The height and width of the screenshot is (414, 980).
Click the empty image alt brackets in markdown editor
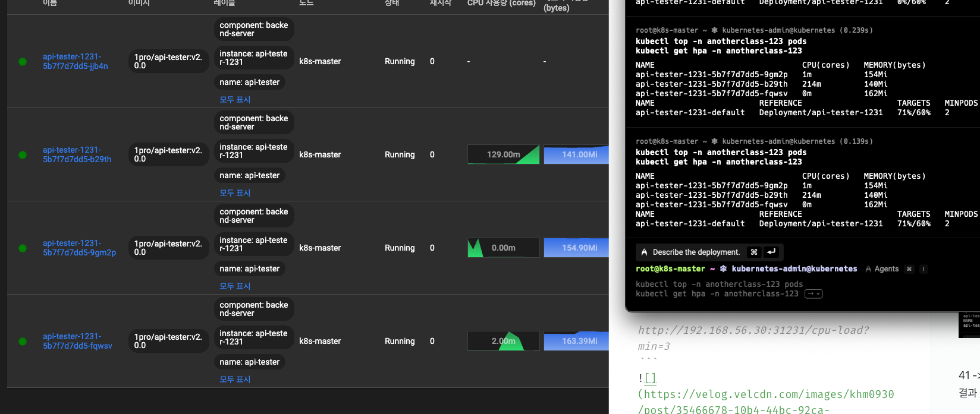[650, 378]
